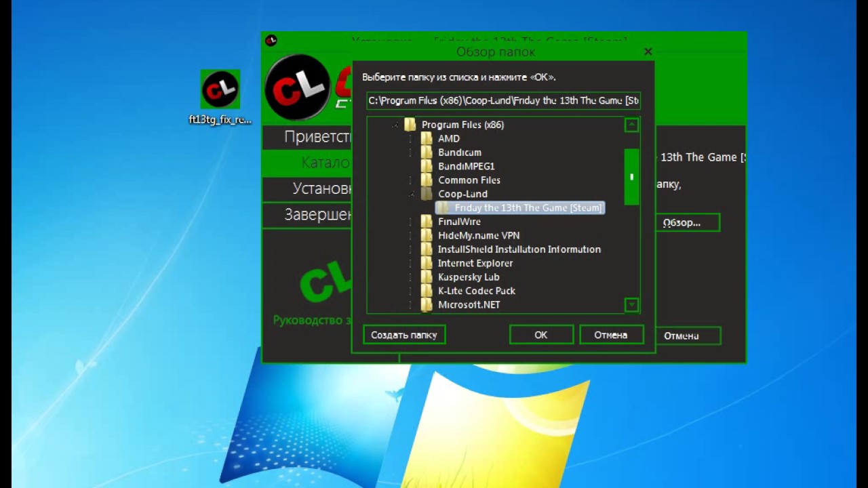The height and width of the screenshot is (488, 868).
Task: Open the Установка step in installer sidebar
Action: (308, 188)
